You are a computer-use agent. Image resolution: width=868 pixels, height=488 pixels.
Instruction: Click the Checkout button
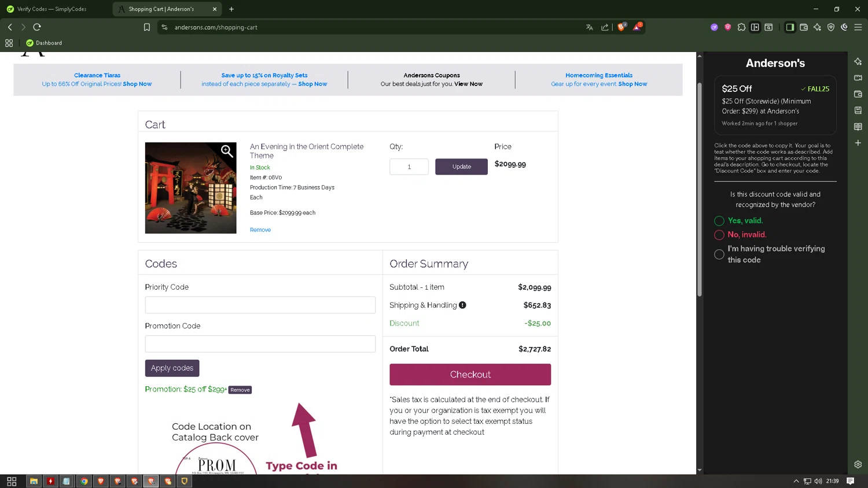470,375
